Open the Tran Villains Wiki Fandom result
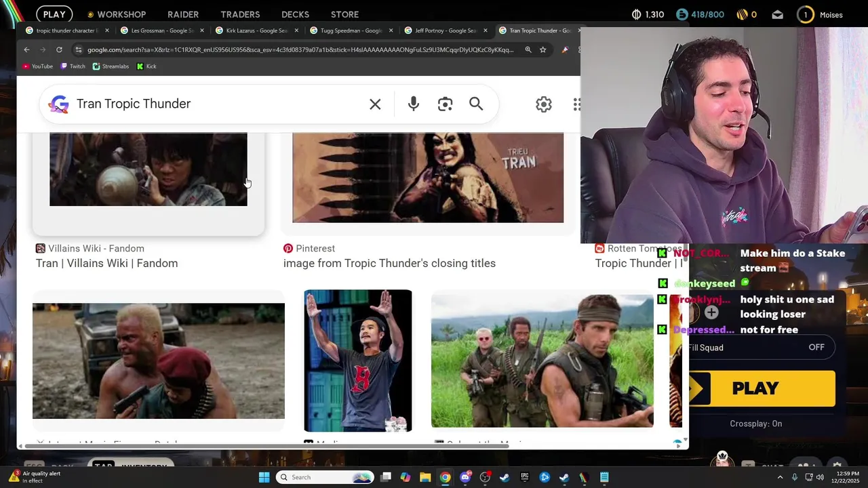The height and width of the screenshot is (488, 868). coord(106,263)
